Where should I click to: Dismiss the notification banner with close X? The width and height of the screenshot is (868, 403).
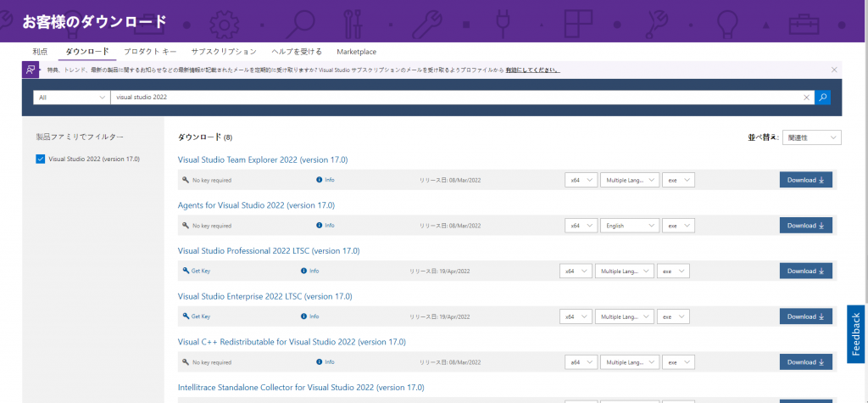click(x=834, y=69)
